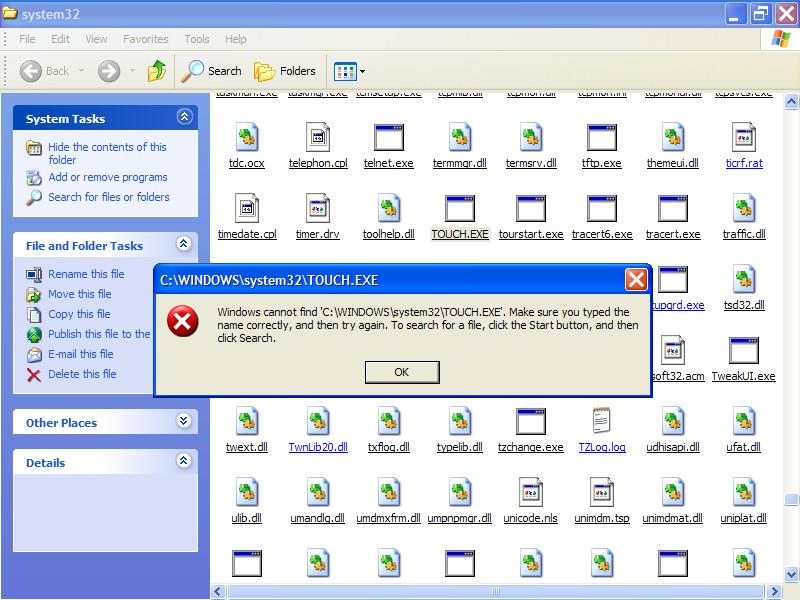
Task: Open the Views dropdown button
Action: tap(349, 71)
